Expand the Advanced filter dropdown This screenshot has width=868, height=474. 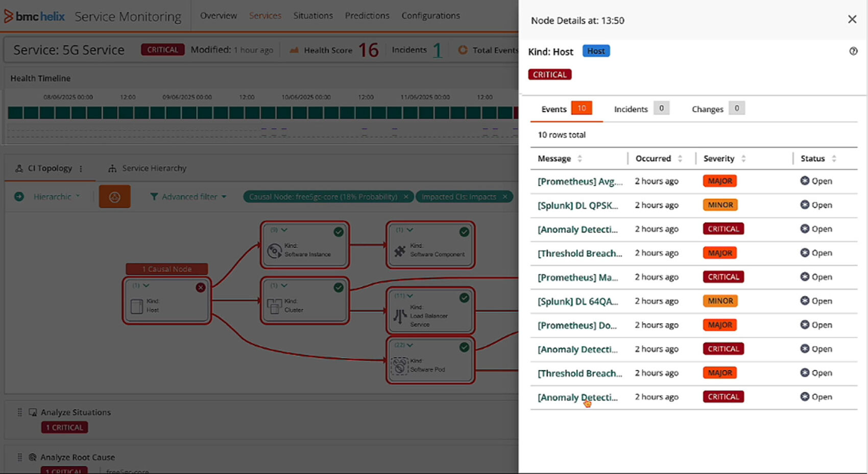189,197
